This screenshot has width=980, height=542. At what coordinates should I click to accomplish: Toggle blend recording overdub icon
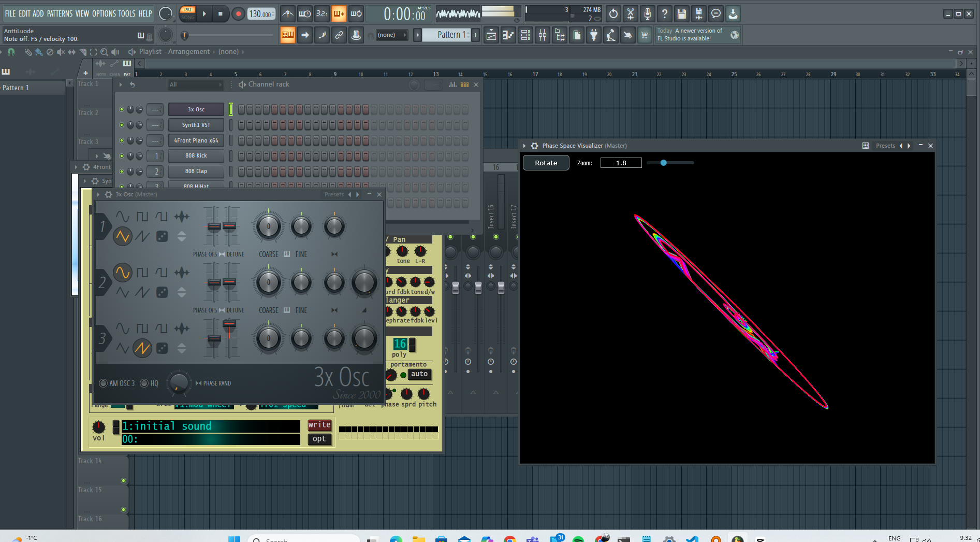pyautogui.click(x=339, y=14)
